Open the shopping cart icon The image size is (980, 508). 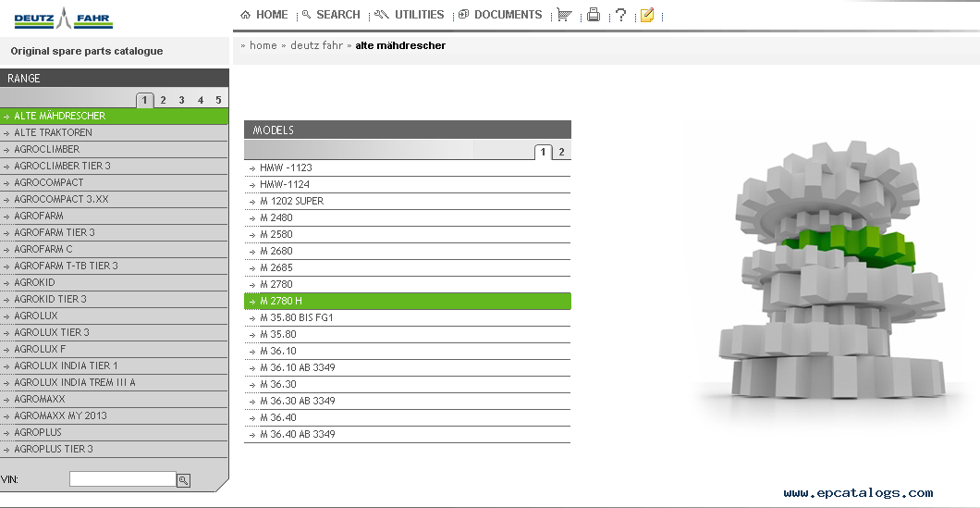(564, 15)
